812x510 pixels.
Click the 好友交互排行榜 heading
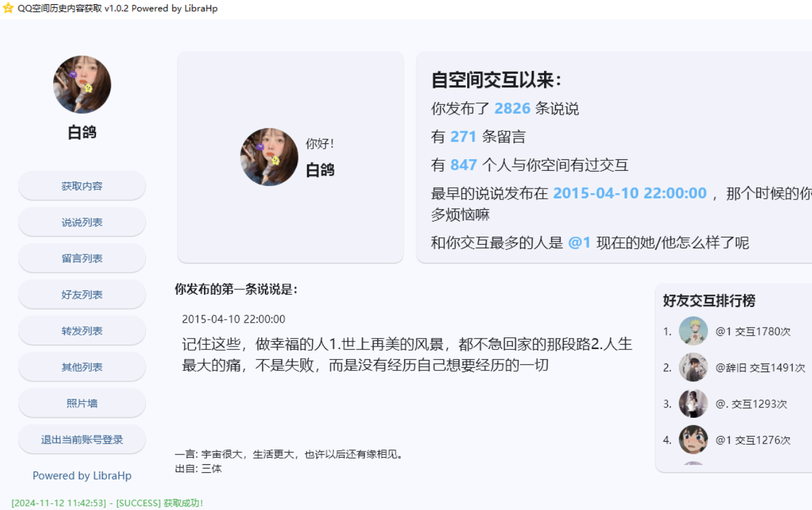[x=709, y=301]
